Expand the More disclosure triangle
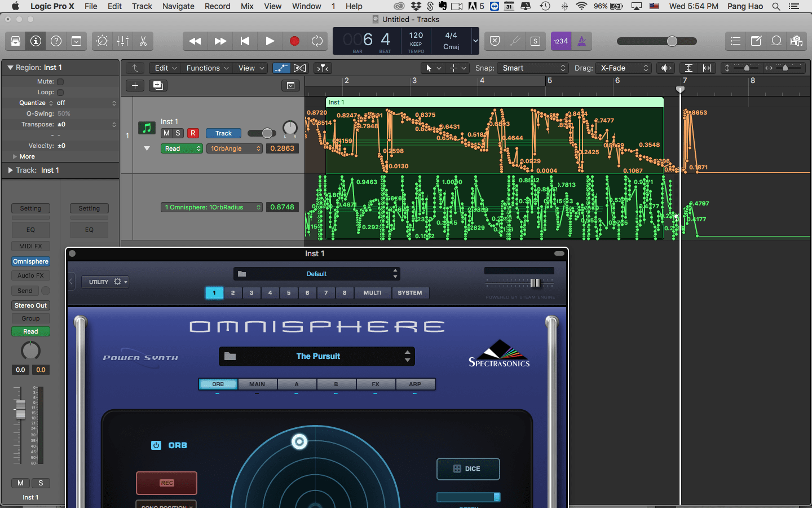Screen dimensions: 812x508 pos(15,157)
